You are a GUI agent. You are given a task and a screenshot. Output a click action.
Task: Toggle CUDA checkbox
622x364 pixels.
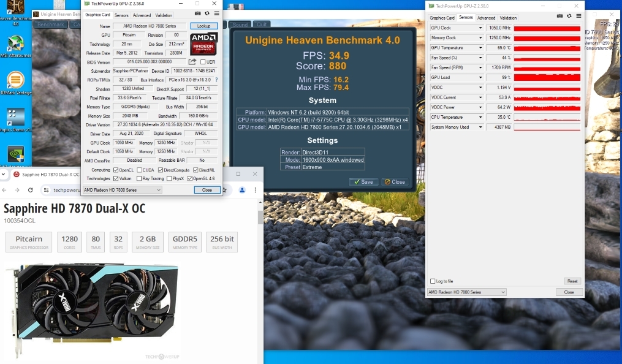pos(139,170)
